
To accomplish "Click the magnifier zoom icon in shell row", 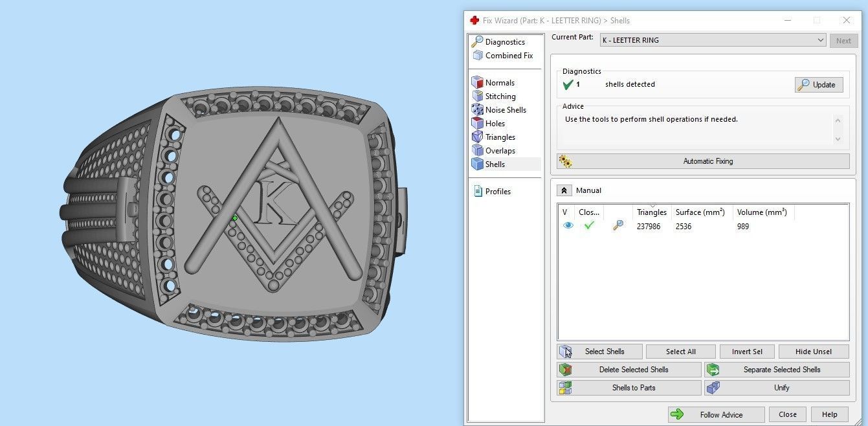I will (618, 226).
